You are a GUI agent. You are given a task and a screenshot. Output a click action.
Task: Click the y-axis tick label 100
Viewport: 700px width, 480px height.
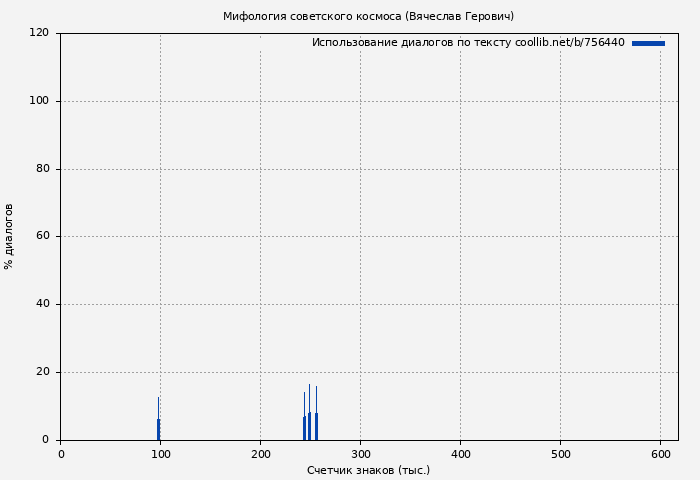click(x=39, y=101)
